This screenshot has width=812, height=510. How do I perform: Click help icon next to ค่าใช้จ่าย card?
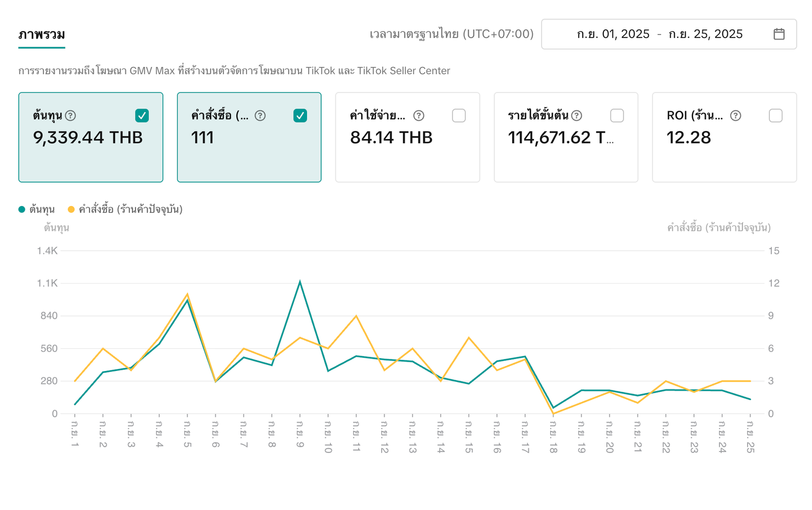[x=419, y=116]
